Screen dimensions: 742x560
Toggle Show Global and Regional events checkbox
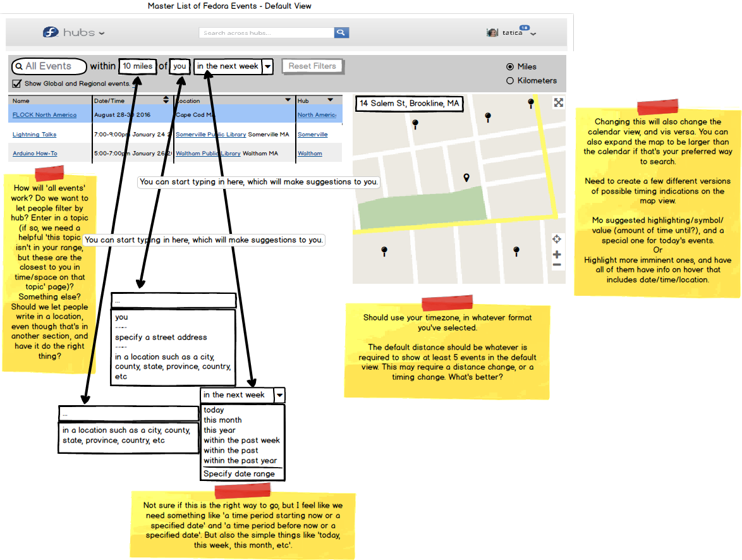click(17, 84)
